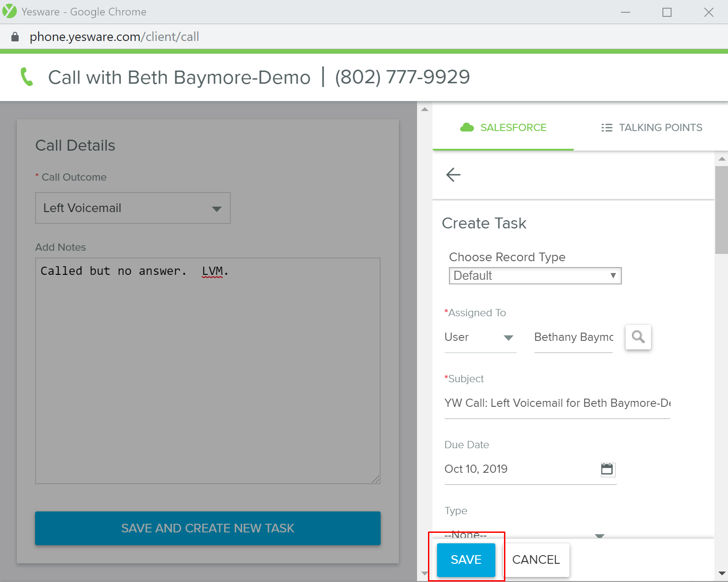Viewport: 728px width, 582px height.
Task: Click in the Add Notes text area
Action: 208,371
